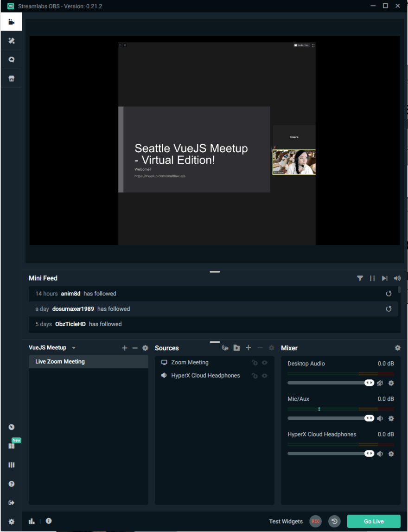Toggle lock on HyperX Cloud Headphones source
Image resolution: width=408 pixels, height=532 pixels.
[255, 376]
